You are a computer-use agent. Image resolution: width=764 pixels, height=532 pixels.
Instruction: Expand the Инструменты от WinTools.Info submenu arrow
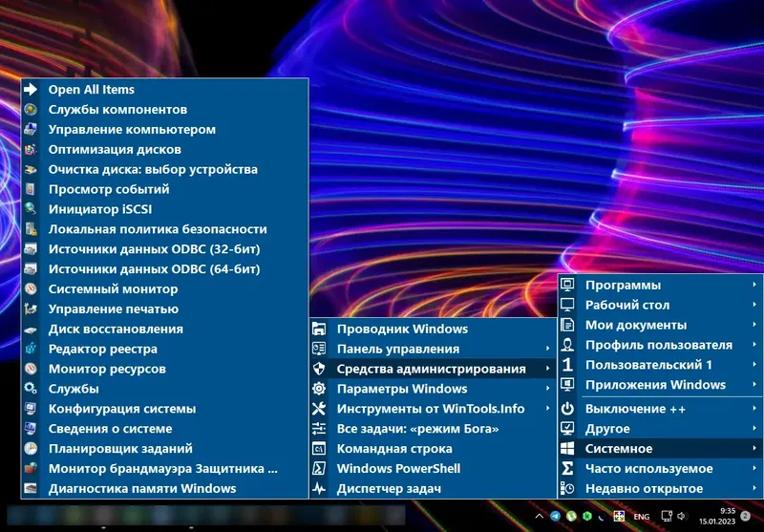pos(547,409)
